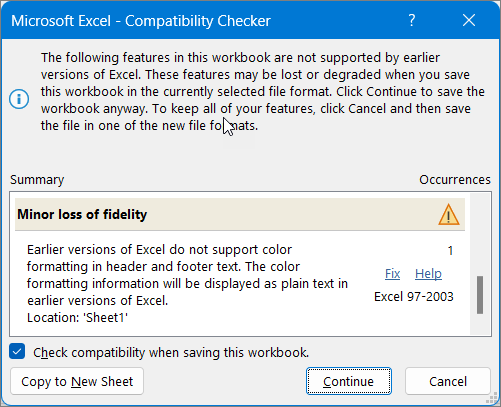
Task: Click the occurrences count '1'
Action: 450,250
